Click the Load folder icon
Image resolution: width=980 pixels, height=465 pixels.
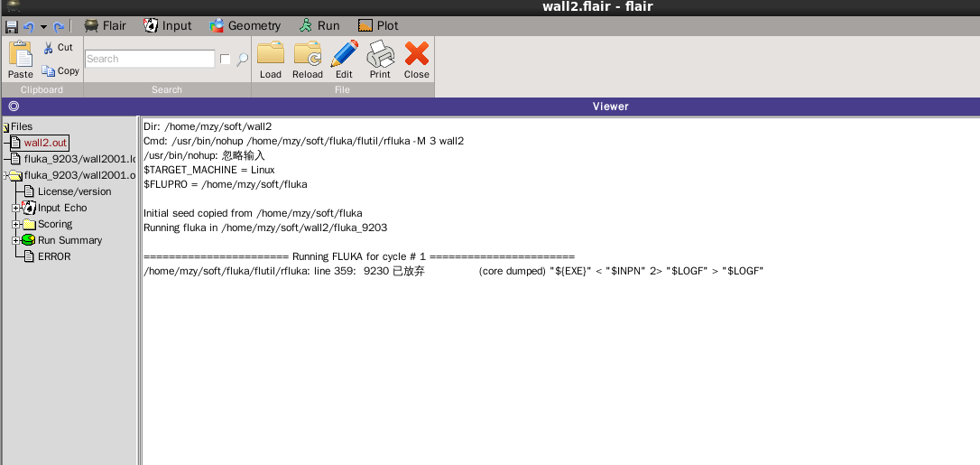(271, 60)
